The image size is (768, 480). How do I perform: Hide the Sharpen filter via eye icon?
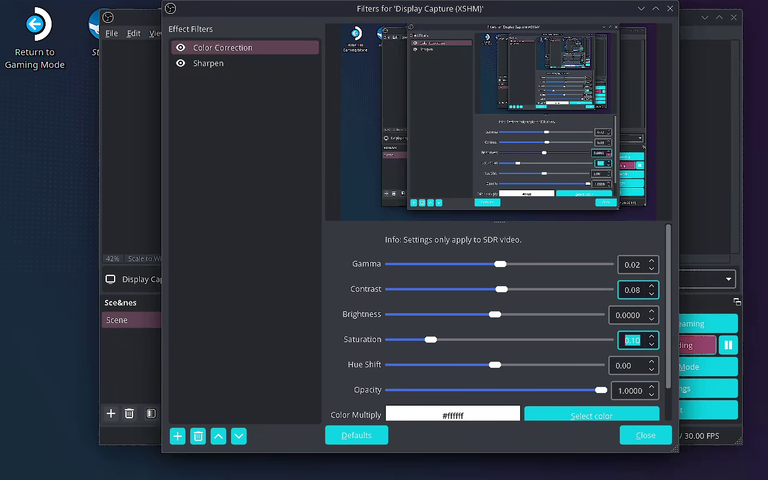(181, 63)
